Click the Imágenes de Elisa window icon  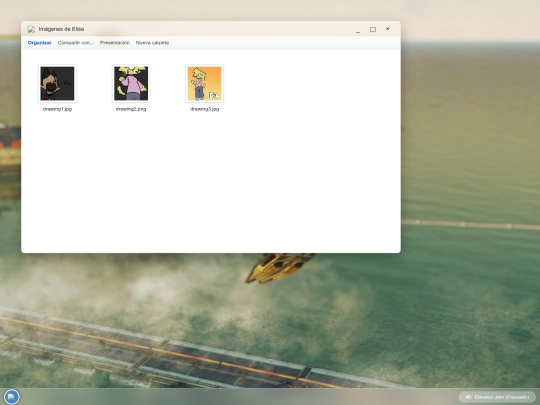31,29
